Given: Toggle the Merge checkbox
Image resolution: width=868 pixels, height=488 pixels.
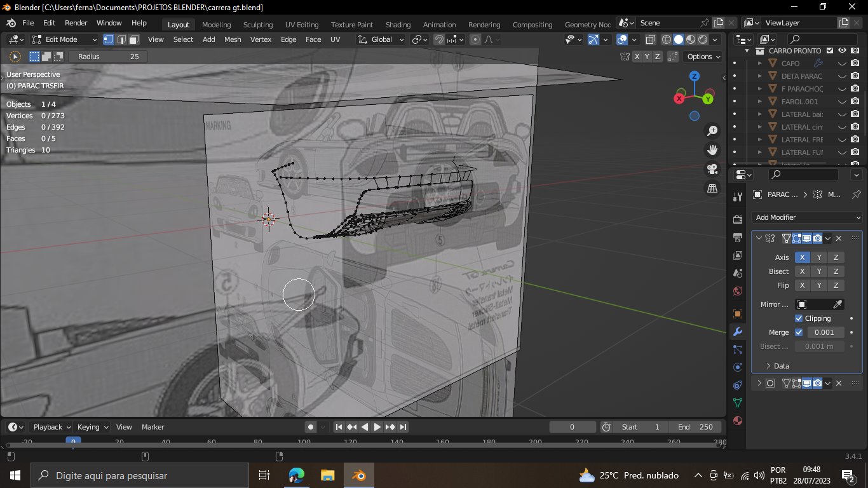Looking at the screenshot, I should pyautogui.click(x=799, y=332).
